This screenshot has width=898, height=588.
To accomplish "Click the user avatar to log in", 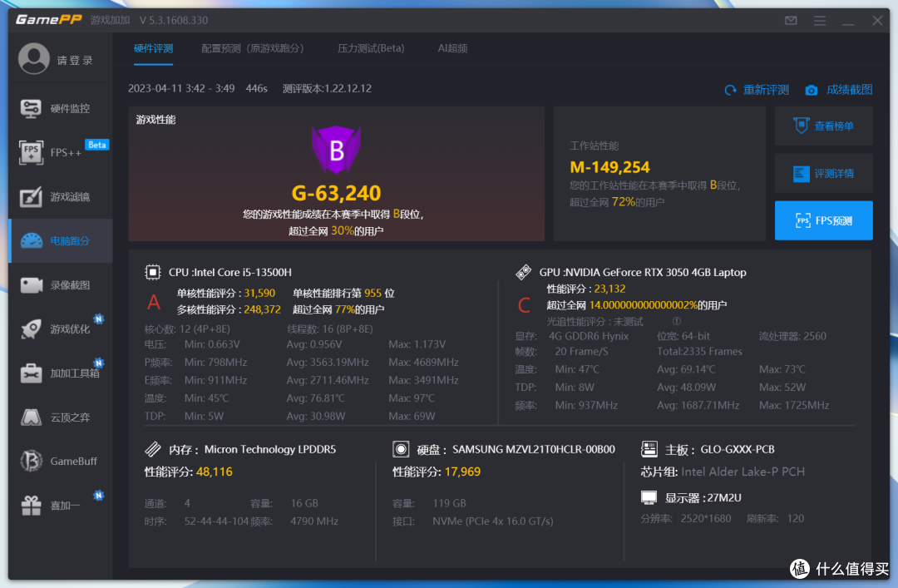I will tap(34, 58).
